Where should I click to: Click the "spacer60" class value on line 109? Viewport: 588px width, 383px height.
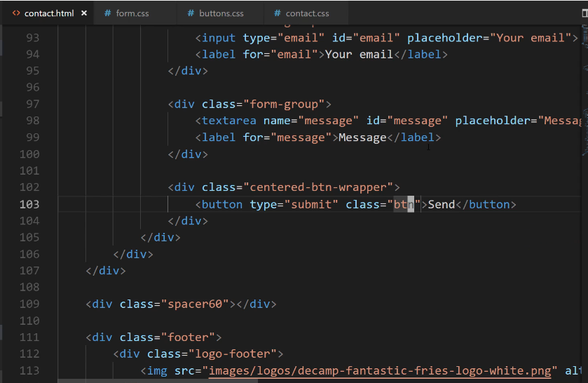tap(195, 304)
